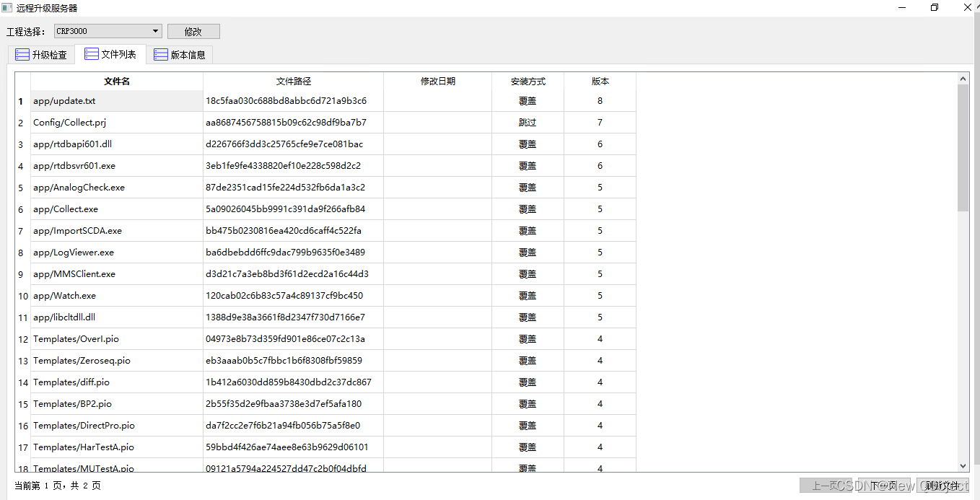Select the Templates/HarTestA.pio cell

click(117, 447)
